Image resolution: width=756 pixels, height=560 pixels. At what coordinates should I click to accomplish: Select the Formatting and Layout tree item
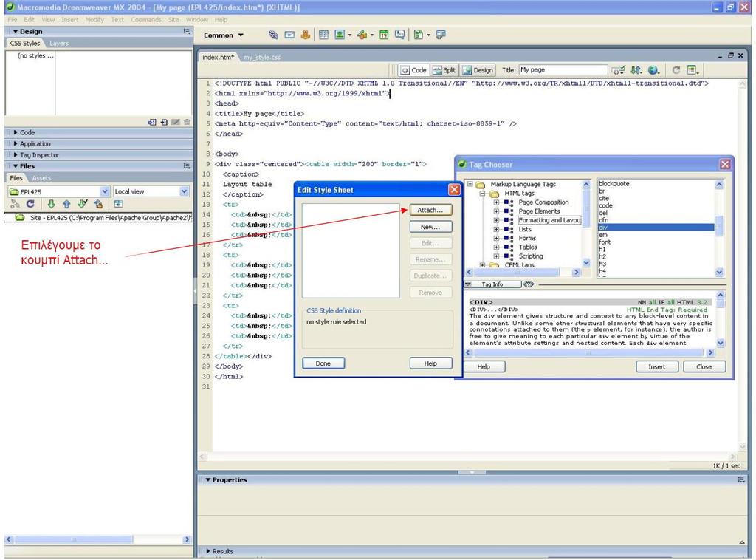[x=549, y=220]
